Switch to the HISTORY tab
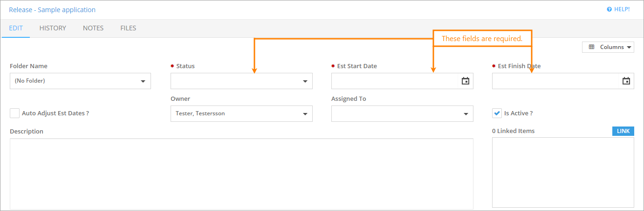644x211 pixels. [x=53, y=28]
